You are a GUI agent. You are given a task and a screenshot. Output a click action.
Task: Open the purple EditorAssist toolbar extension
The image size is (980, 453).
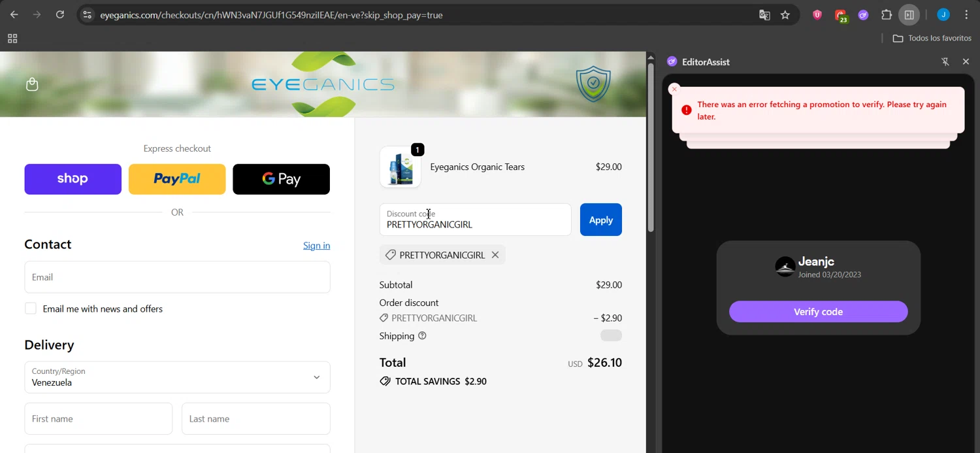pos(864,15)
